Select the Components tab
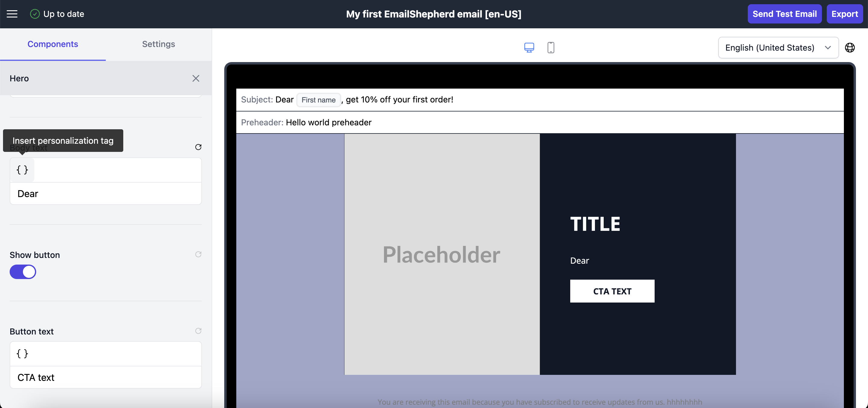 tap(52, 44)
